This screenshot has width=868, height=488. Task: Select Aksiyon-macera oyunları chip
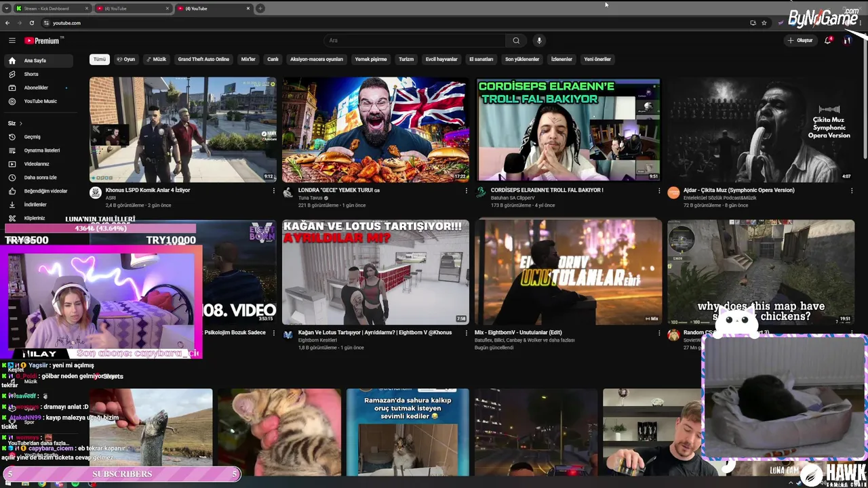click(x=317, y=60)
